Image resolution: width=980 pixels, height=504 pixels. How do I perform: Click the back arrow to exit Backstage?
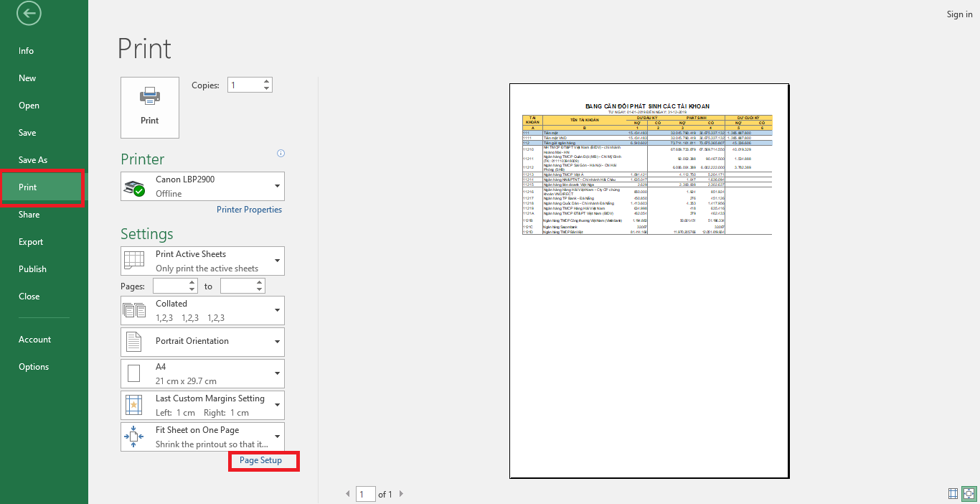29,13
